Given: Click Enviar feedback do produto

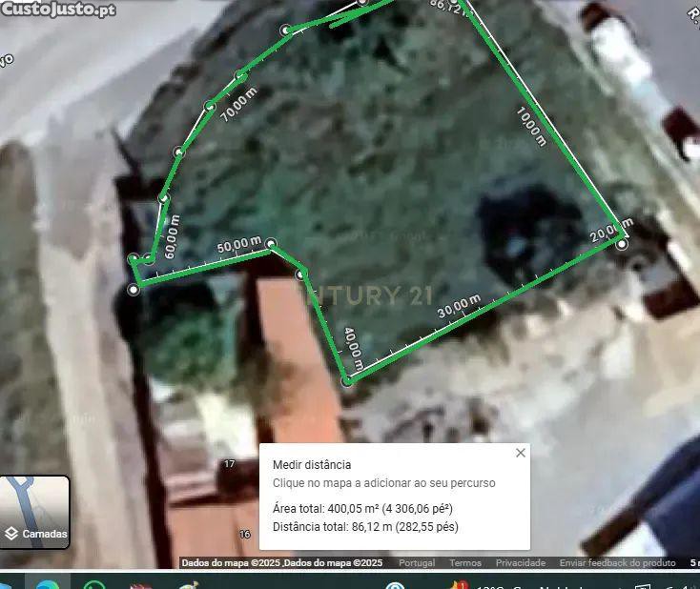Looking at the screenshot, I should [x=617, y=563].
